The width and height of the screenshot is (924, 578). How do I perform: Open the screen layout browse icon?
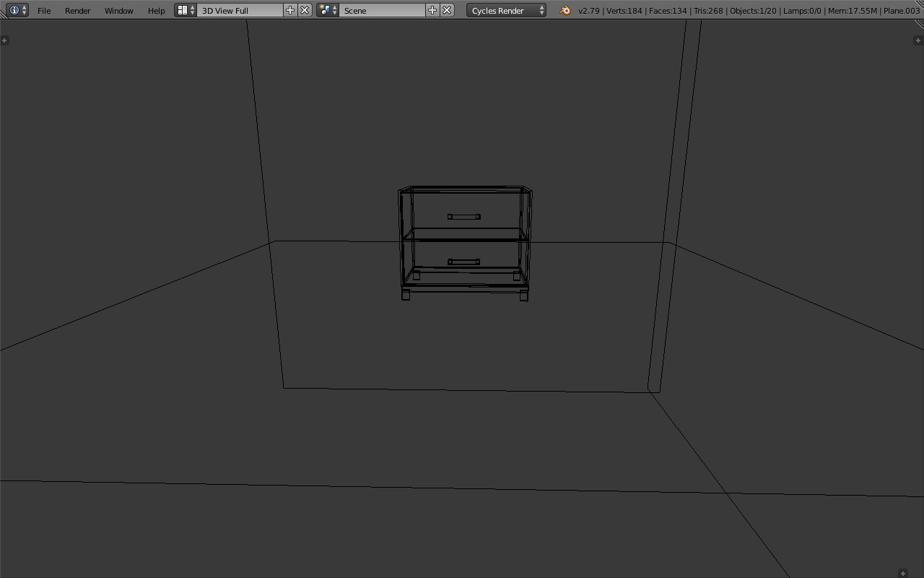(x=186, y=10)
